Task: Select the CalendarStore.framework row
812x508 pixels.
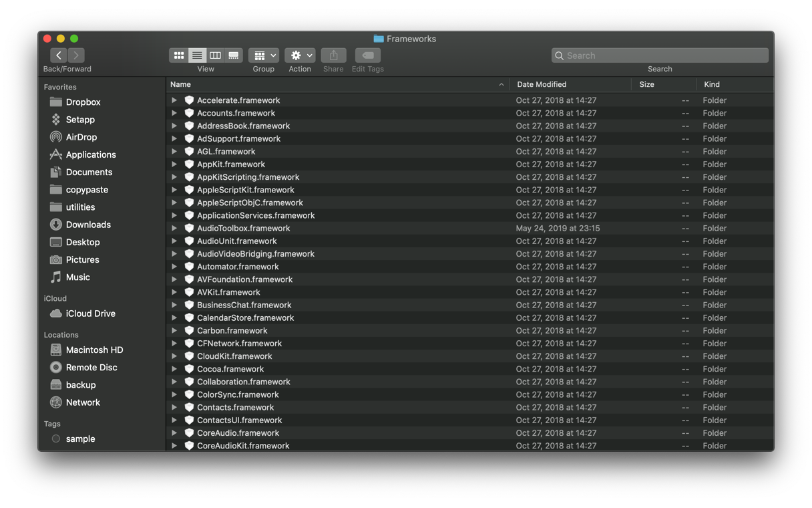Action: pyautogui.click(x=470, y=318)
